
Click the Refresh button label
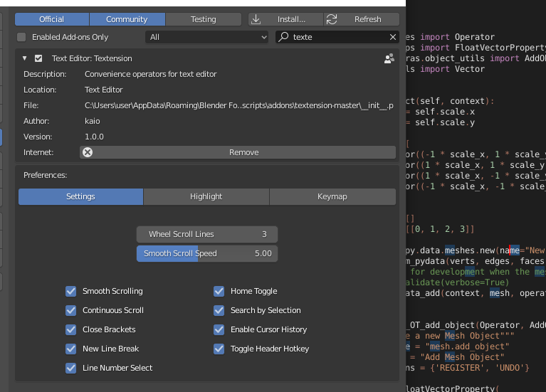[x=368, y=19]
